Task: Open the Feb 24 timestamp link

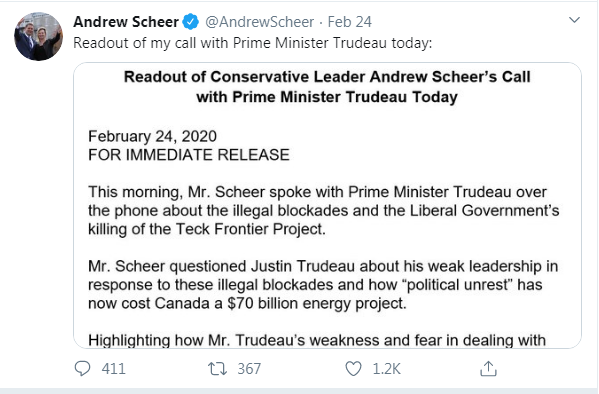Action: tap(350, 22)
